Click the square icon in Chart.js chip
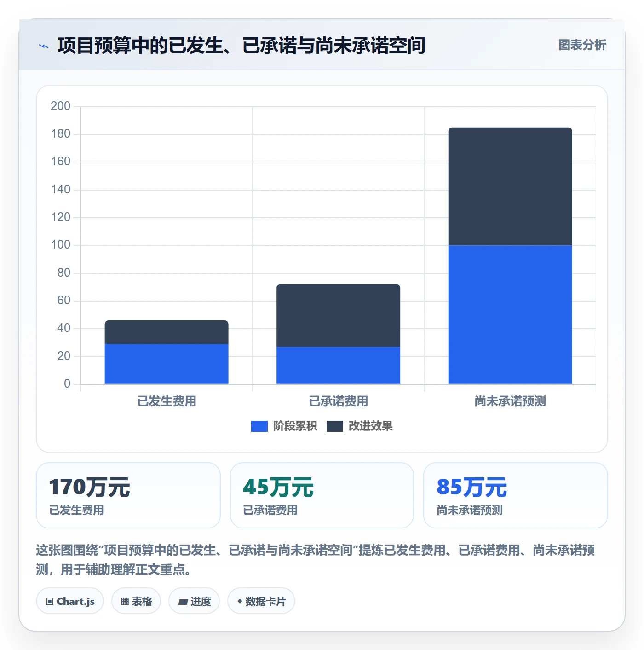The height and width of the screenshot is (650, 644). (x=50, y=602)
